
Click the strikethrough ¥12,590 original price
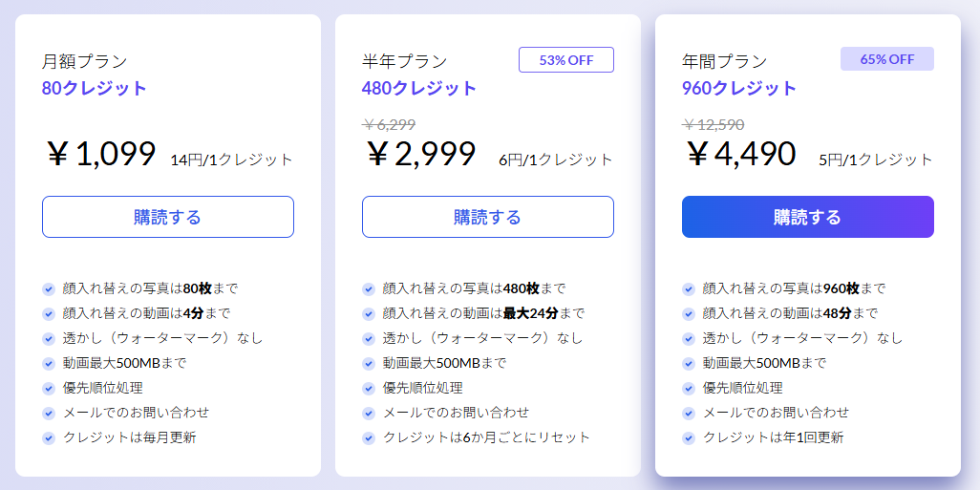714,125
